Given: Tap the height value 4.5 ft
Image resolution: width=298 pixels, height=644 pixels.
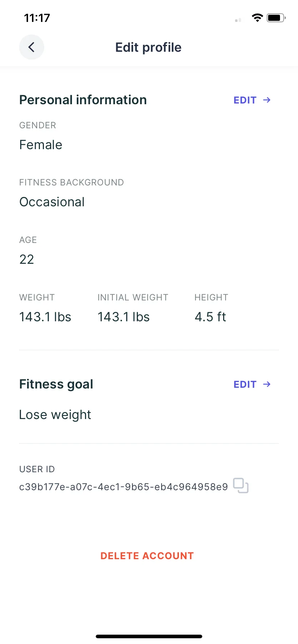Looking at the screenshot, I should pos(210,317).
